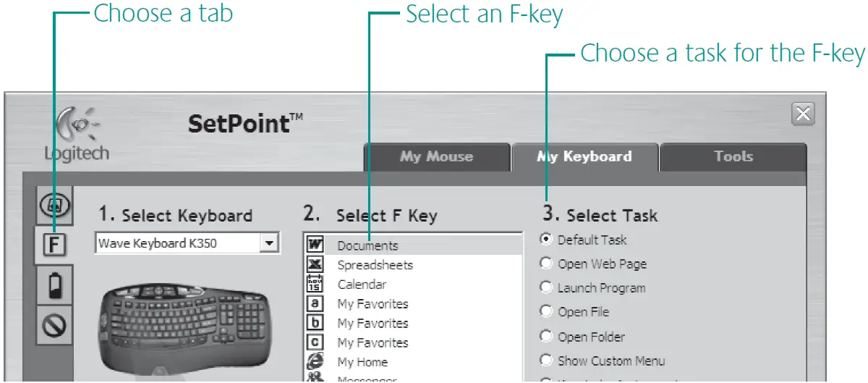Open the F-key settings sidebar tab
868x383 pixels.
(x=54, y=245)
